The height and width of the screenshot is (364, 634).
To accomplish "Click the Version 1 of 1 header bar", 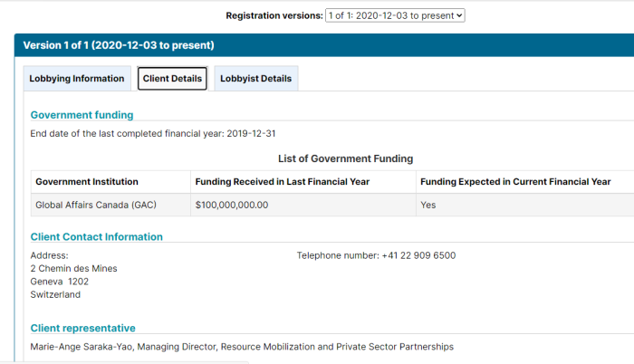I will [x=324, y=45].
